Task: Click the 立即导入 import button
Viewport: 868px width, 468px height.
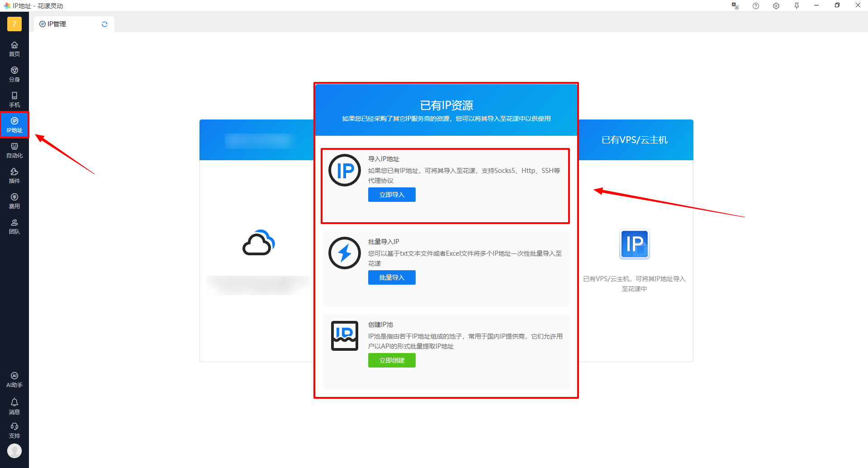Action: pos(392,195)
